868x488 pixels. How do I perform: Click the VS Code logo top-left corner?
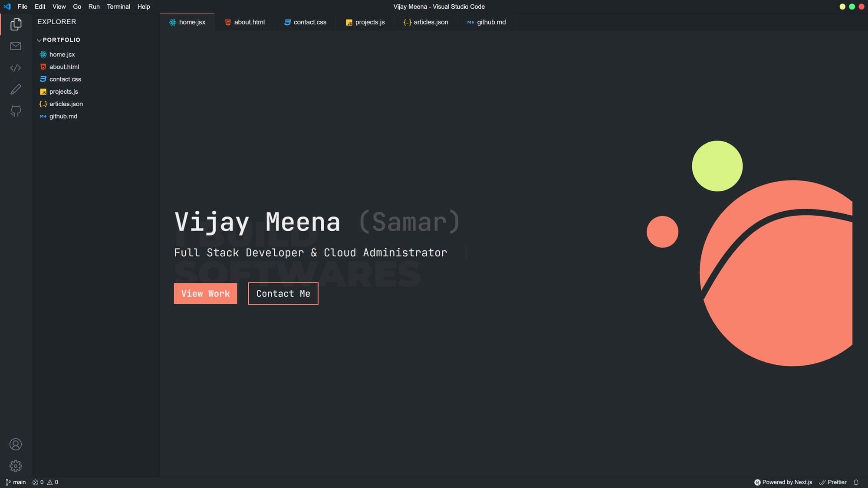pos(7,7)
